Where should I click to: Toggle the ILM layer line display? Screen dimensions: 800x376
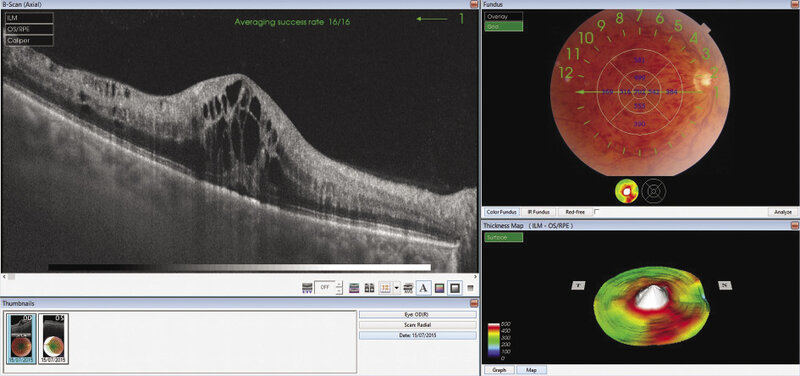[x=29, y=18]
